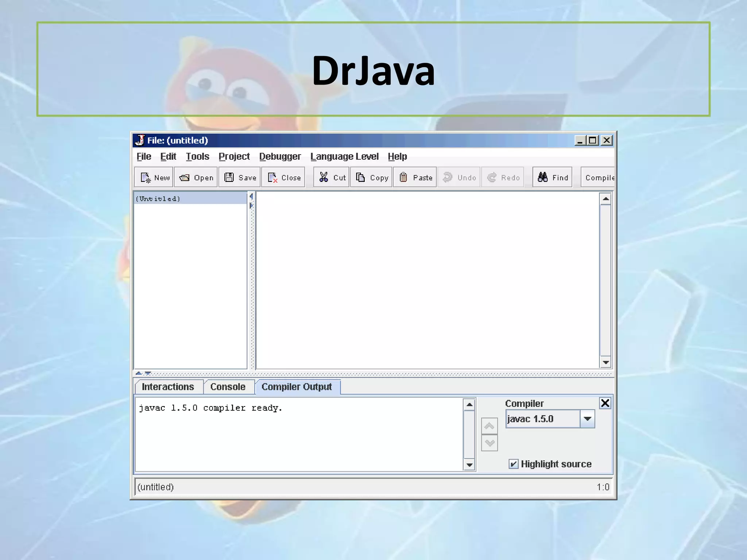
Task: Click the (untitled) status bar text
Action: coord(155,487)
